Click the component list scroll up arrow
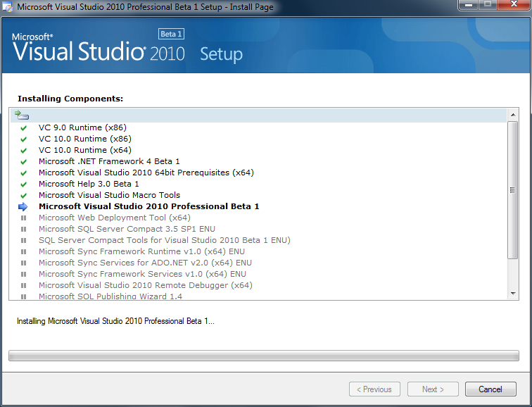The height and width of the screenshot is (407, 532). tap(513, 115)
